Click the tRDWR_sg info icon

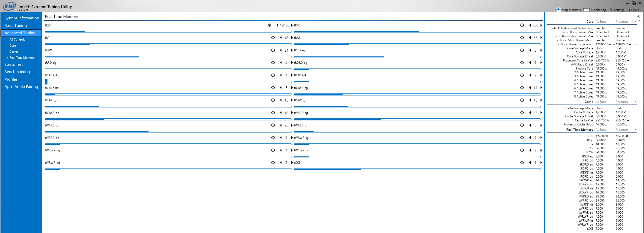(522, 88)
